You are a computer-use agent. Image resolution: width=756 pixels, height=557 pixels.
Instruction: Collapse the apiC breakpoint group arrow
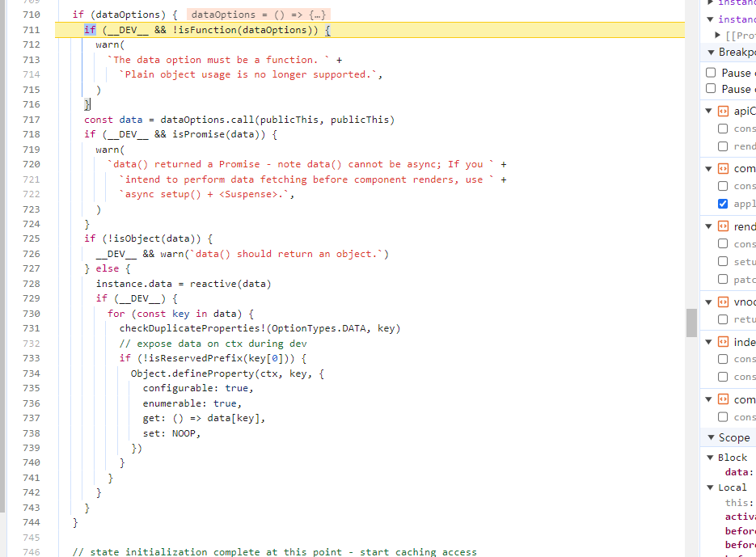[709, 112]
